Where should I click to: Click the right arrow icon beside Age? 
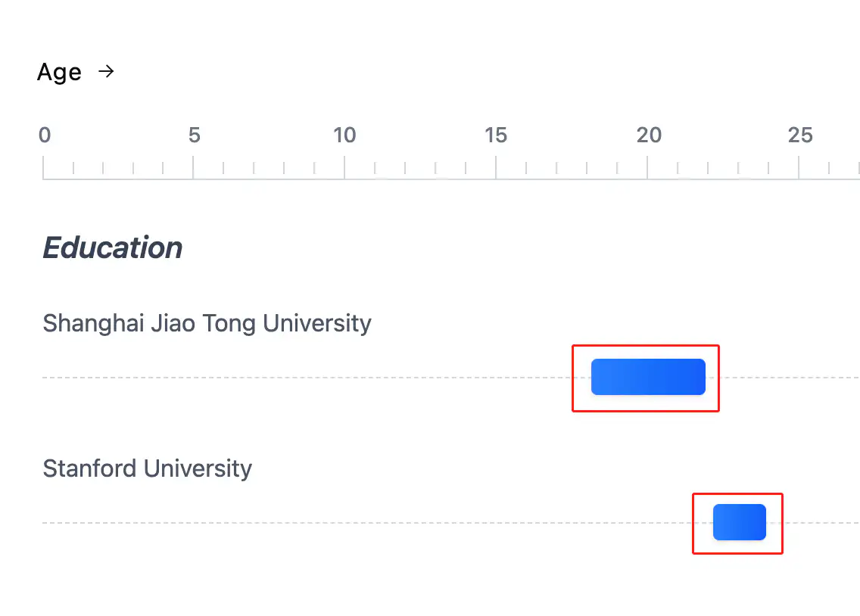[107, 72]
